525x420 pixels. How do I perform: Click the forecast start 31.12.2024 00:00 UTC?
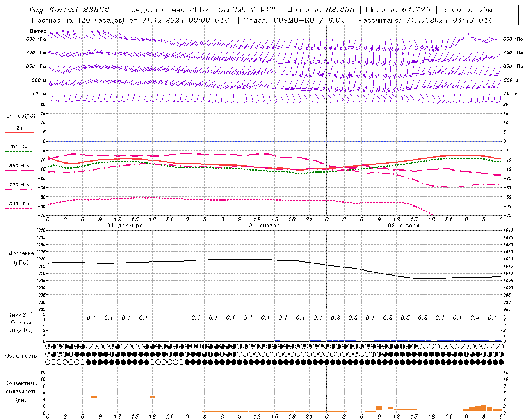coord(185,20)
